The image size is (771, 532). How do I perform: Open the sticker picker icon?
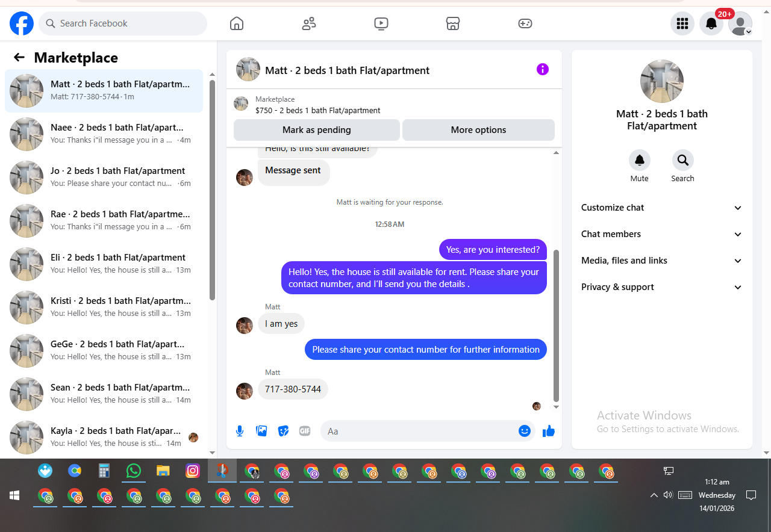click(283, 431)
